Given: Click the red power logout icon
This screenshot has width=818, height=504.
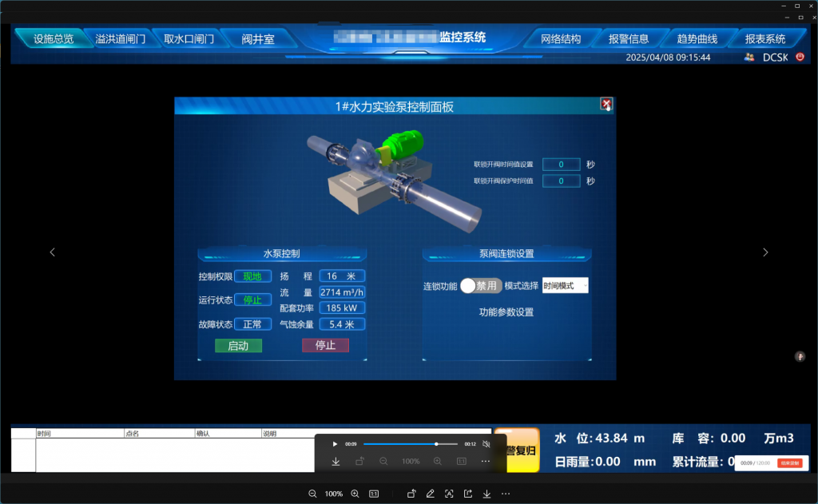Looking at the screenshot, I should pos(800,57).
